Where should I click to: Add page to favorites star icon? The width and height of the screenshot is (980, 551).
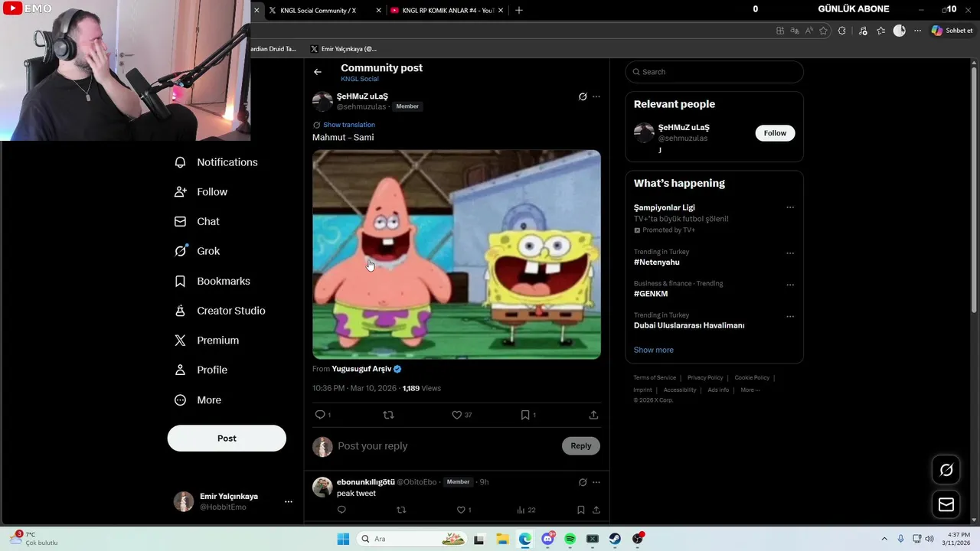(x=824, y=31)
